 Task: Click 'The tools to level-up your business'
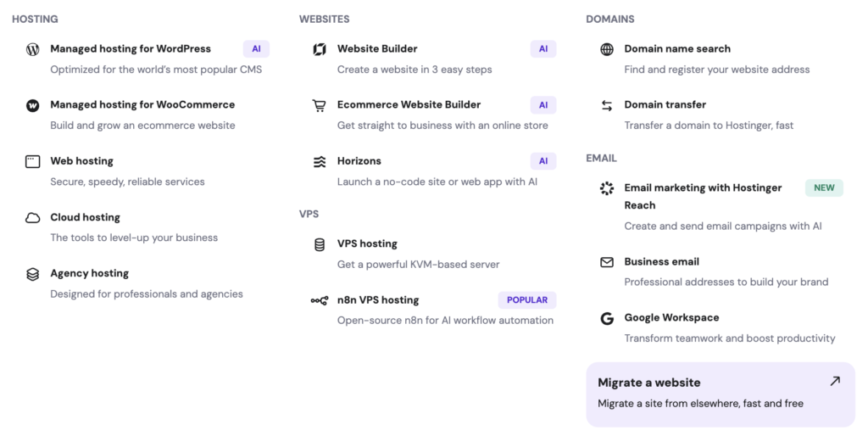[x=134, y=238]
